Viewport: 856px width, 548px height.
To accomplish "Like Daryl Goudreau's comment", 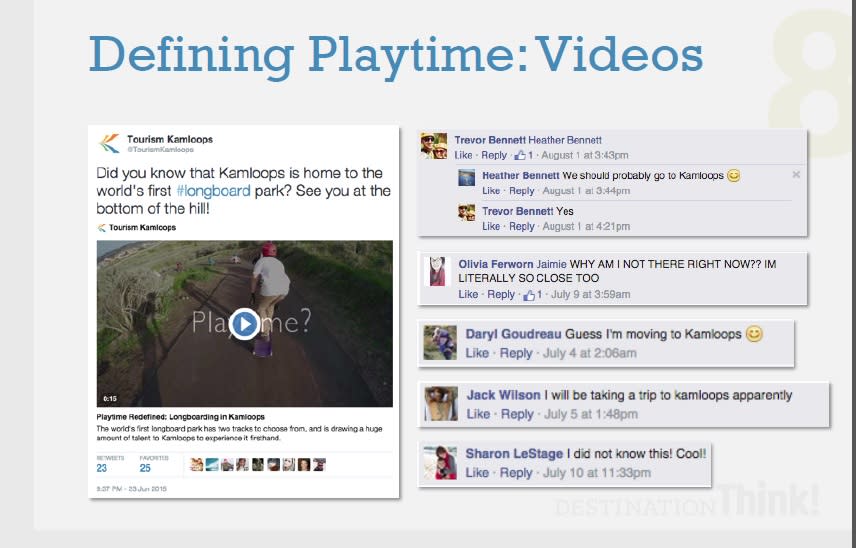I will (477, 353).
